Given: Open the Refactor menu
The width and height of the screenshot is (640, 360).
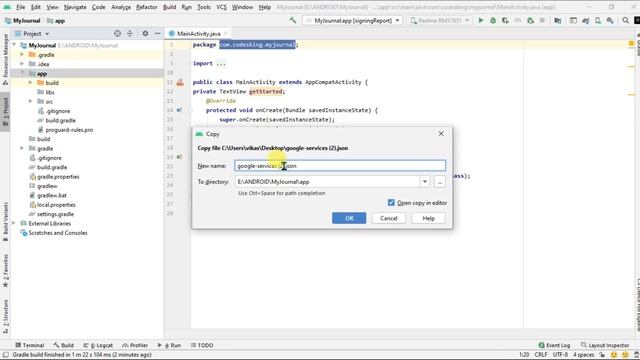Looking at the screenshot, I should pyautogui.click(x=147, y=7).
